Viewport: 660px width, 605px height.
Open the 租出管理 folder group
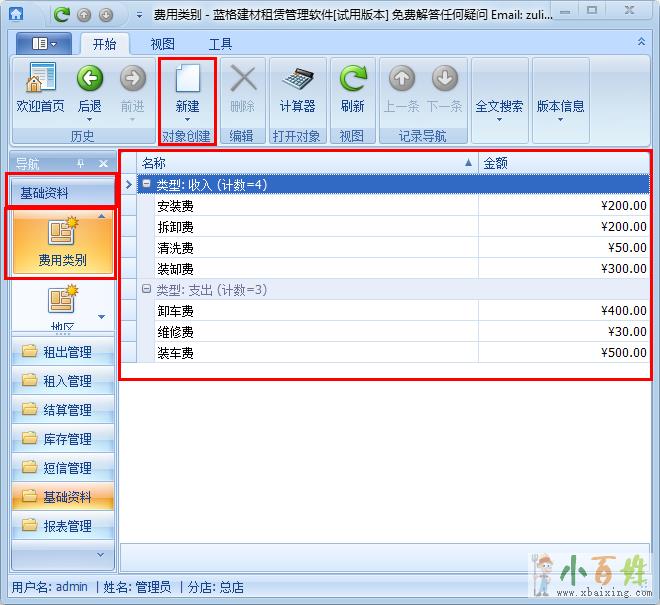[63, 352]
